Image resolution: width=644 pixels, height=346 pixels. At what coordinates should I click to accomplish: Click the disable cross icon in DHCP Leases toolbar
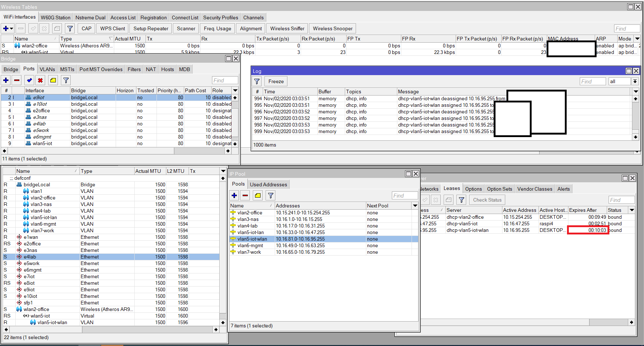tap(436, 200)
